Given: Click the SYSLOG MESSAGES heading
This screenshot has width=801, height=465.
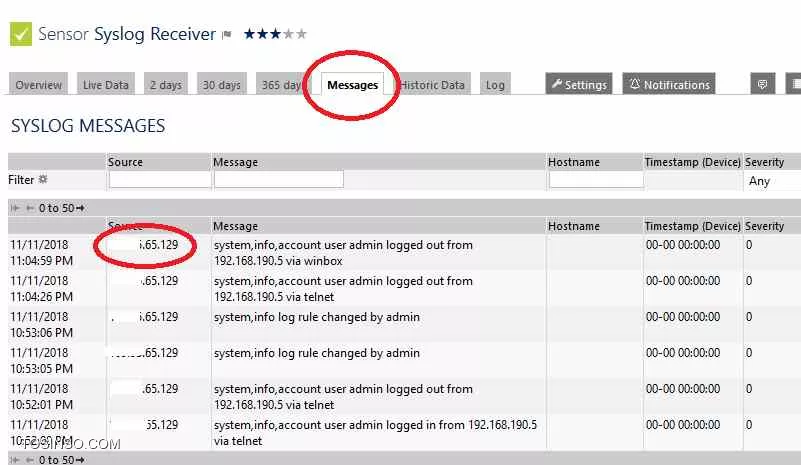Looking at the screenshot, I should point(88,126).
